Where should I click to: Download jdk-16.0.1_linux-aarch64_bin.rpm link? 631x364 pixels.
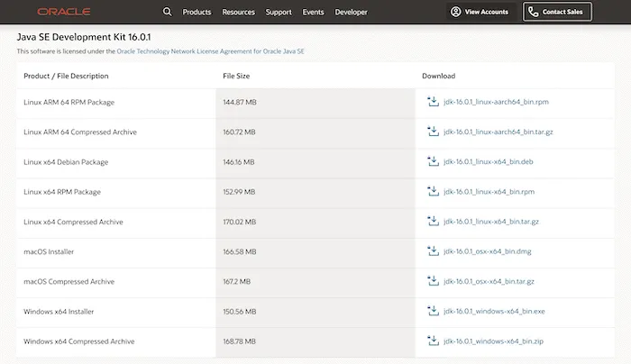(x=496, y=102)
